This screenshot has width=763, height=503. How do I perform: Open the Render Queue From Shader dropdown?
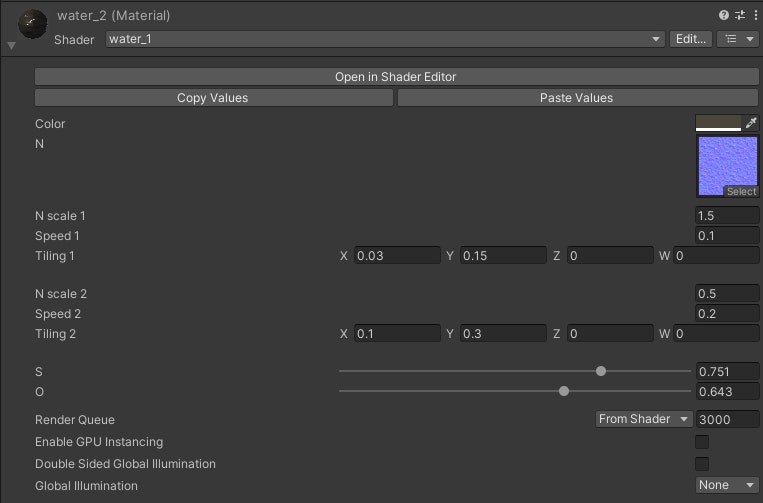(x=644, y=419)
